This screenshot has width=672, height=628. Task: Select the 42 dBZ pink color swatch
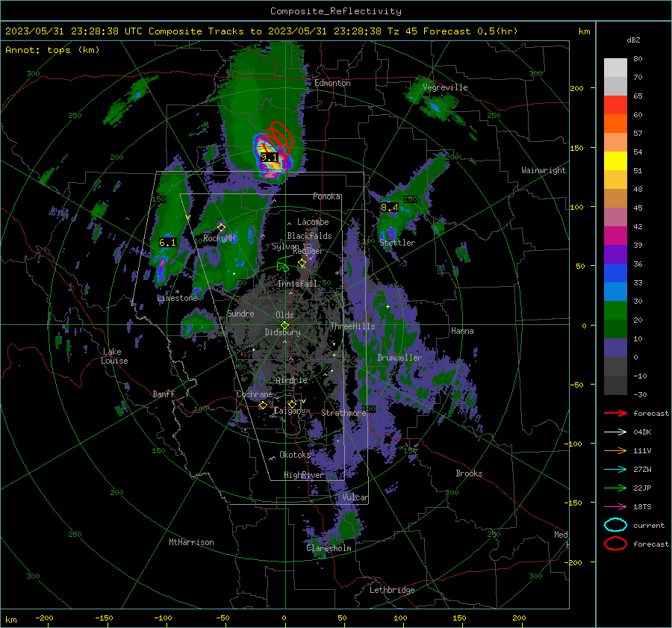[615, 217]
